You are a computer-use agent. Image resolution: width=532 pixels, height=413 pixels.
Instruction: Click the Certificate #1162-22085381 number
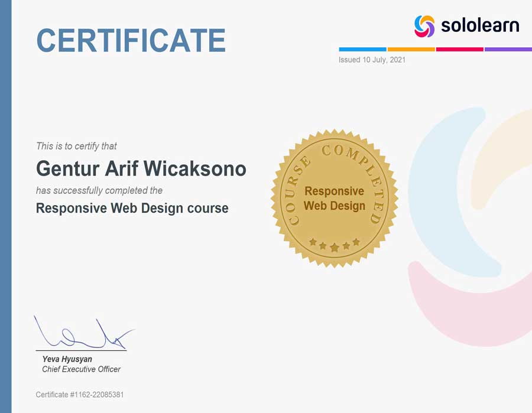(79, 395)
